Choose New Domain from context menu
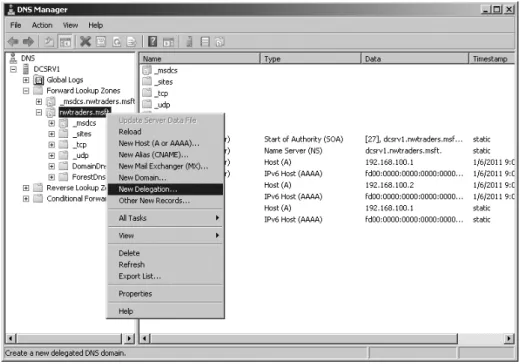Image resolution: width=520 pixels, height=364 pixels. (165, 178)
